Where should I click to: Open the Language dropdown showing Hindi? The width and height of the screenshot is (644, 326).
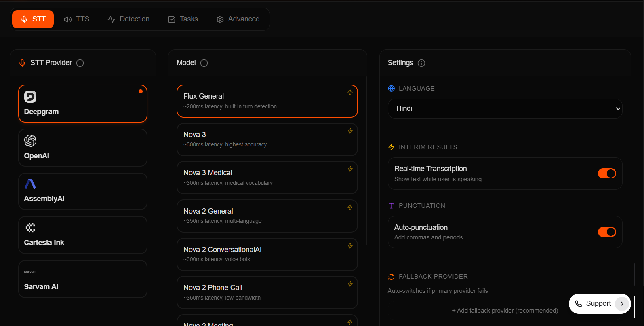tap(505, 108)
